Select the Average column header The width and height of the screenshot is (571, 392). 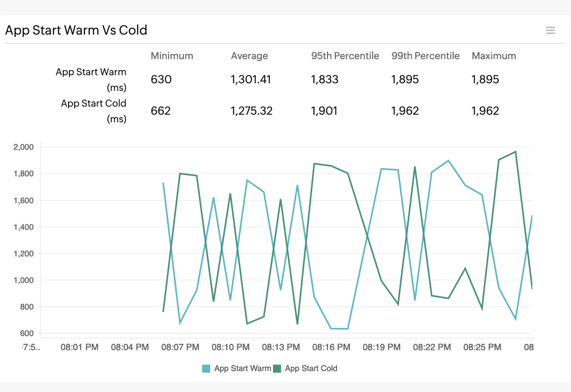[249, 56]
